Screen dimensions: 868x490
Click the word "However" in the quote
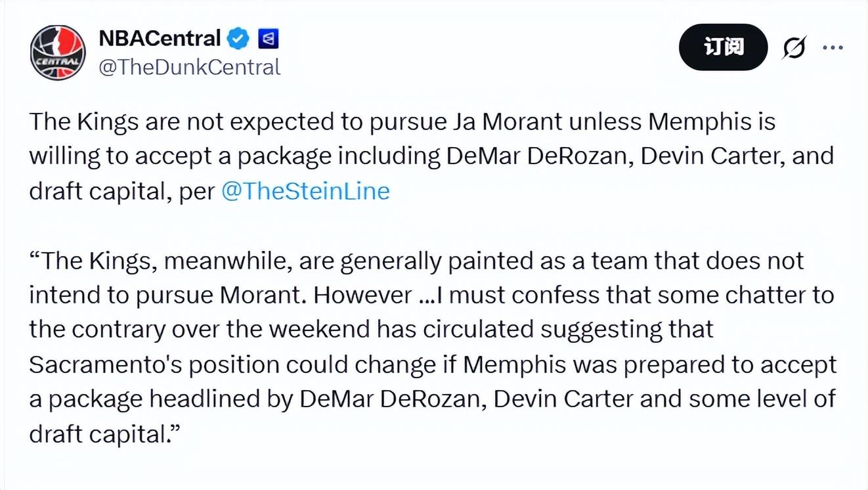coord(362,296)
